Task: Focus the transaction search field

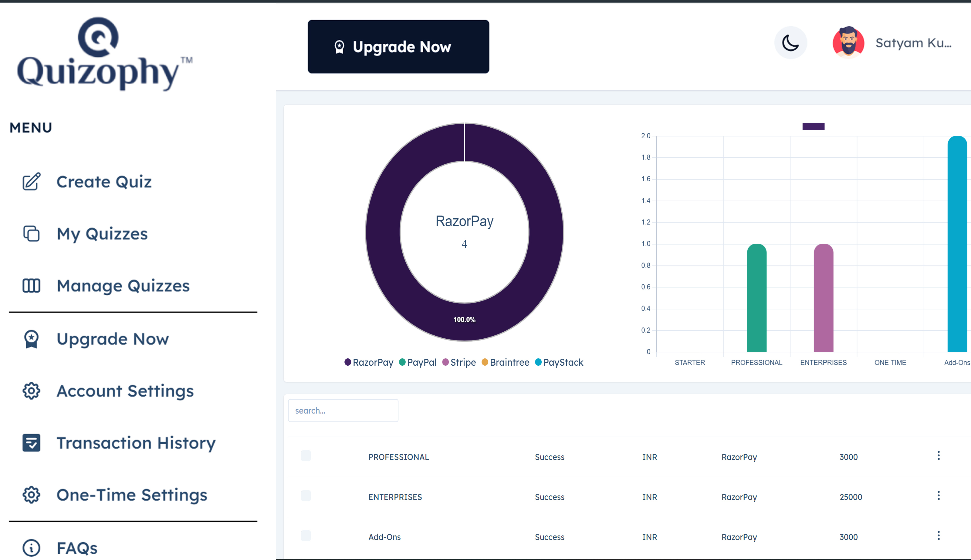Action: (x=343, y=411)
